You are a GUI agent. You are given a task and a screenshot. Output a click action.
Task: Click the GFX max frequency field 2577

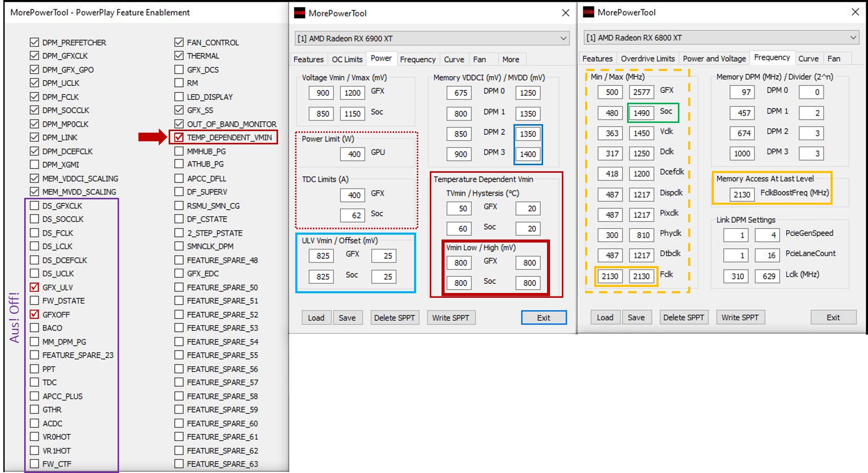click(642, 92)
